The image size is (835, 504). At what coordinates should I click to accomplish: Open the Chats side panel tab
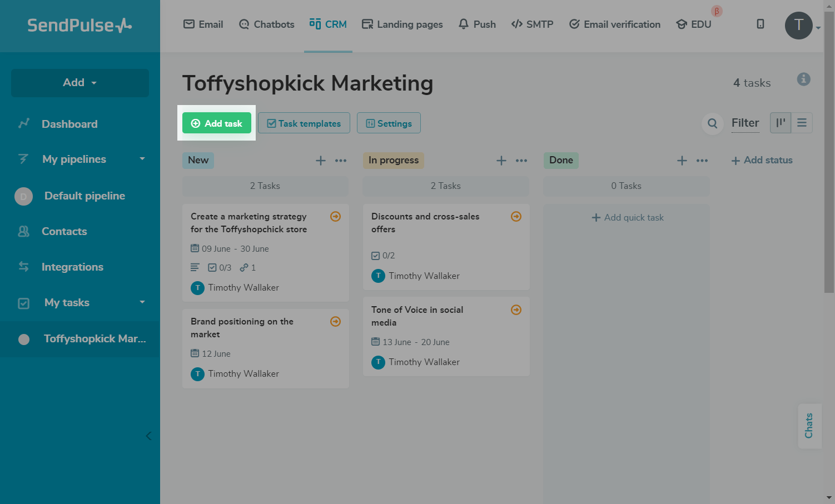[809, 426]
